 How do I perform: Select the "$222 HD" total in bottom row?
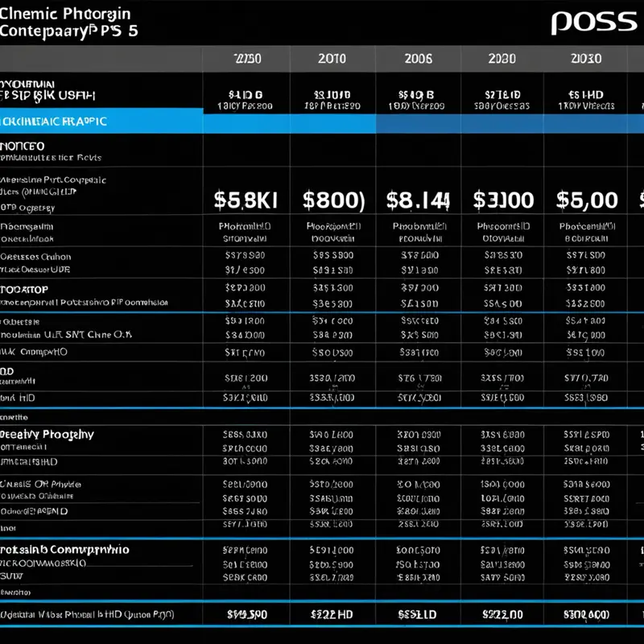click(332, 614)
